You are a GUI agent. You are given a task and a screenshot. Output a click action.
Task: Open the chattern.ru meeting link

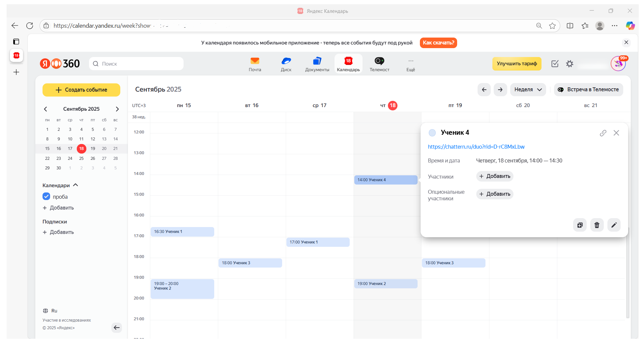click(x=476, y=147)
